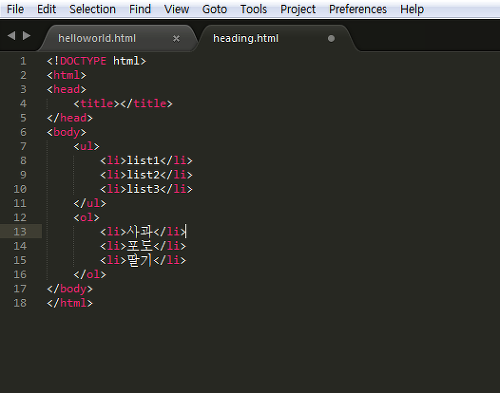500x393 pixels.
Task: Go to previous tab with left arrow
Action: click(x=11, y=35)
